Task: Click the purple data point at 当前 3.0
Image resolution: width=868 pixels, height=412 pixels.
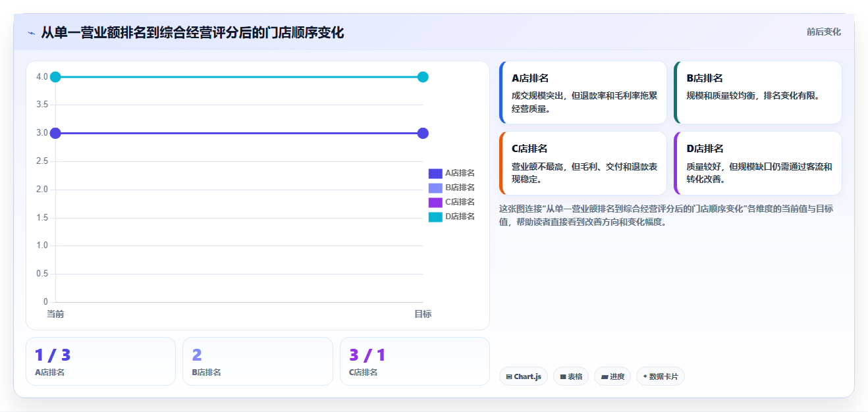Action: (x=55, y=133)
